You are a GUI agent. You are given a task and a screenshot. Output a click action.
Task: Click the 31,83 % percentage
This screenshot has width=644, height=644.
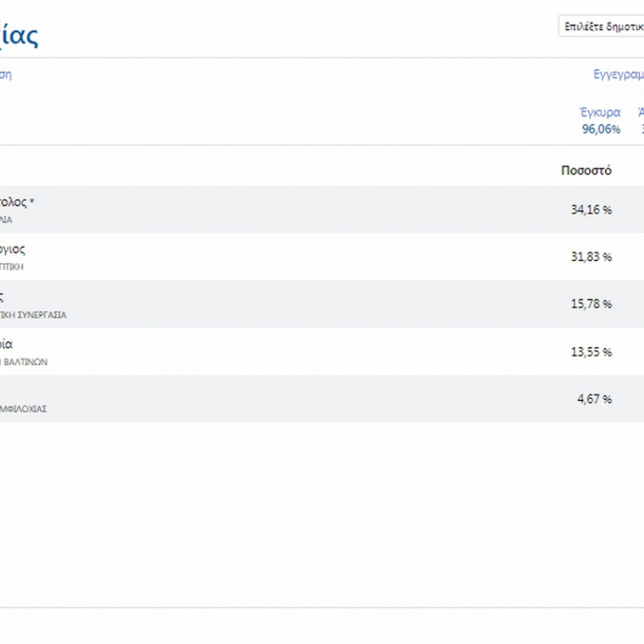pyautogui.click(x=591, y=257)
